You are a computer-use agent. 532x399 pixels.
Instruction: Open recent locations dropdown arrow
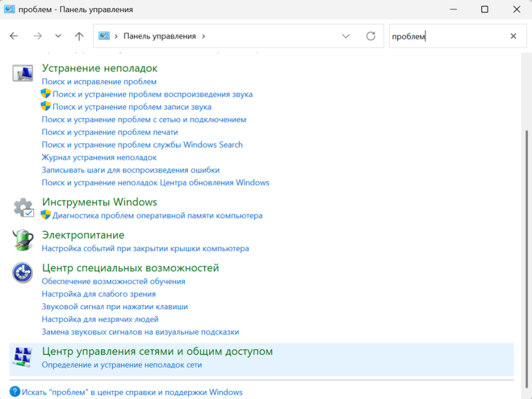pos(58,36)
